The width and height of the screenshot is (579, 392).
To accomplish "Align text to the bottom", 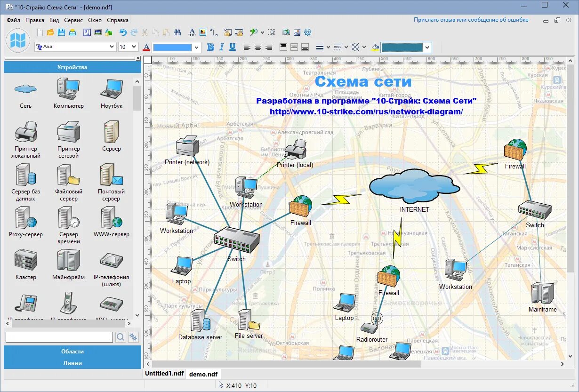I will point(305,47).
